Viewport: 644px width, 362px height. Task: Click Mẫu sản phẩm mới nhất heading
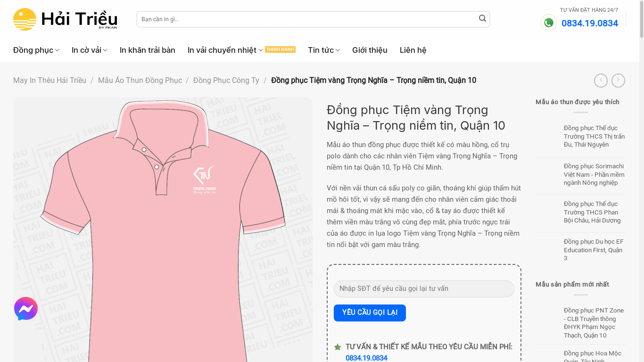tap(572, 284)
